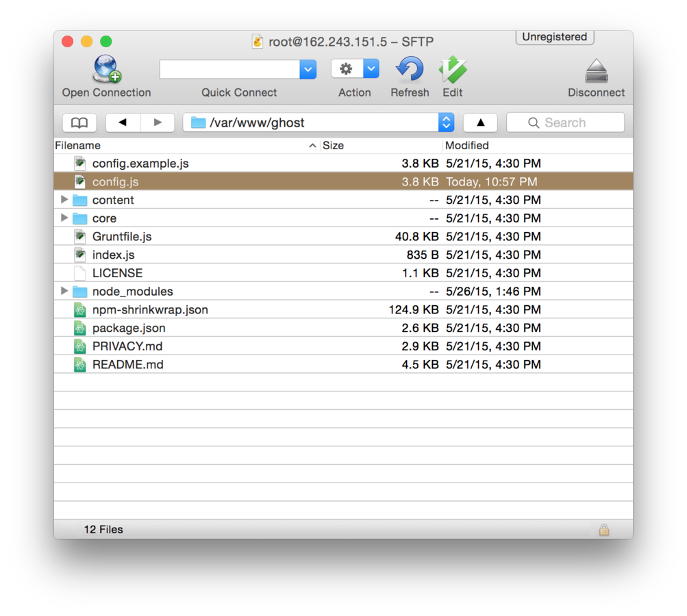Click the 124.9 KB size value
Screen dimensions: 687x616
pos(414,309)
